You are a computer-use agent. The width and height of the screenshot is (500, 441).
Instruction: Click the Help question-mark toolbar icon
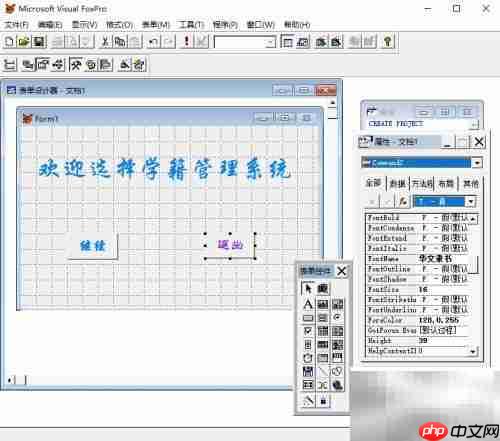pos(387,42)
